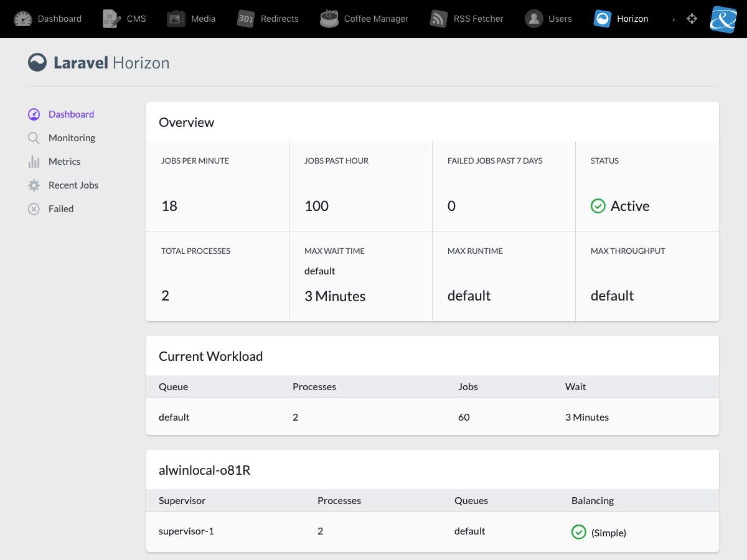Open CMS menu item
The image size is (747, 560).
click(136, 19)
